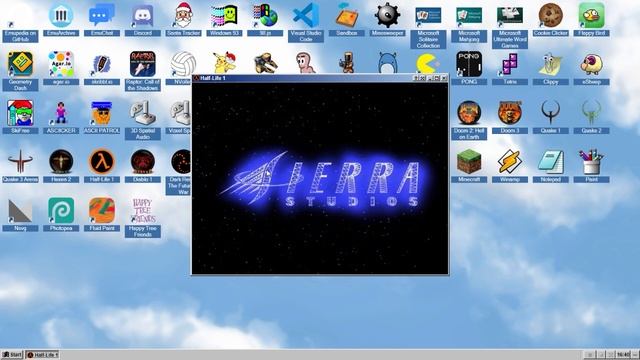This screenshot has width=640, height=360.
Task: Launch Quake 3 Arena from desktop
Action: tap(20, 165)
